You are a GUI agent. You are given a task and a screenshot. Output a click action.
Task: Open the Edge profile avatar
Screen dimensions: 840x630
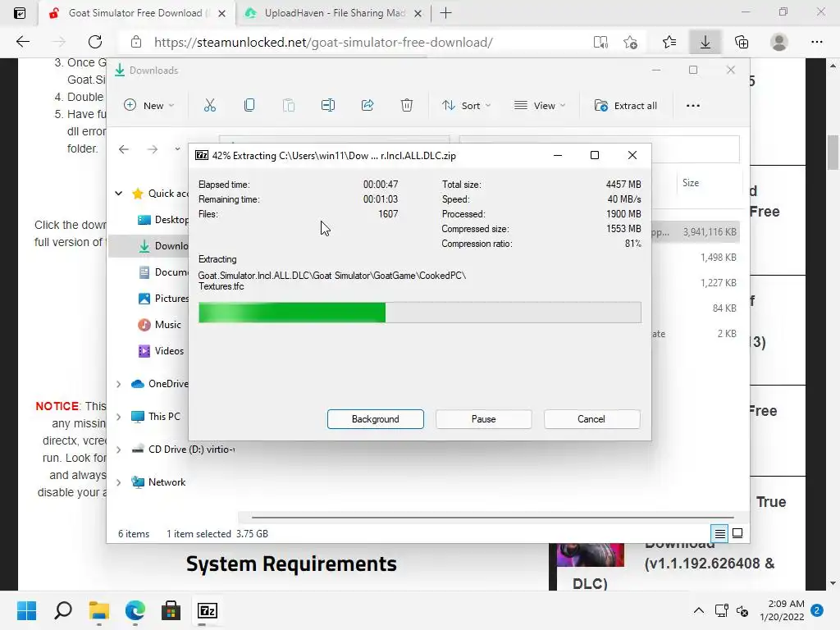pyautogui.click(x=779, y=43)
